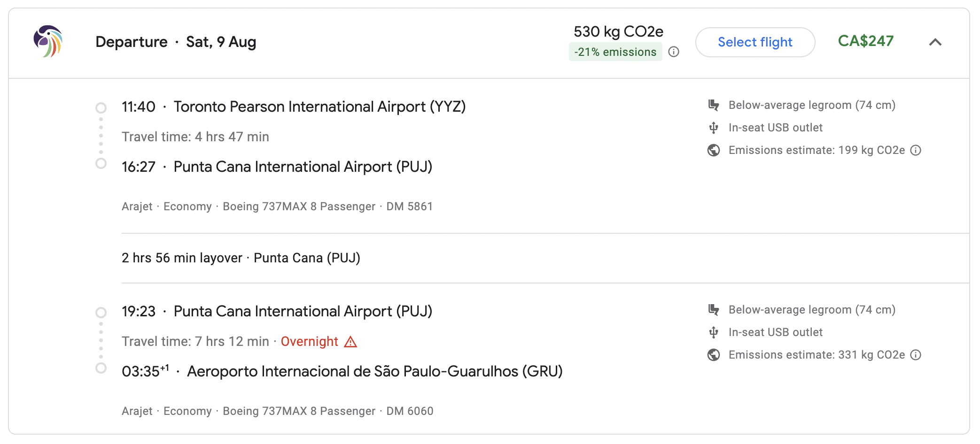
Task: Click the CA$247 price
Action: click(865, 41)
